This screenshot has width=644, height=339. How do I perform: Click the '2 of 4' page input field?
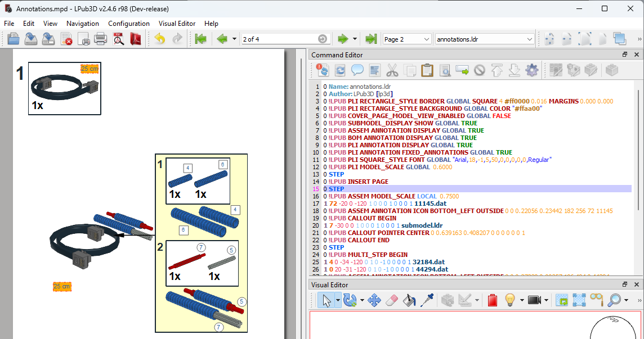[285, 39]
